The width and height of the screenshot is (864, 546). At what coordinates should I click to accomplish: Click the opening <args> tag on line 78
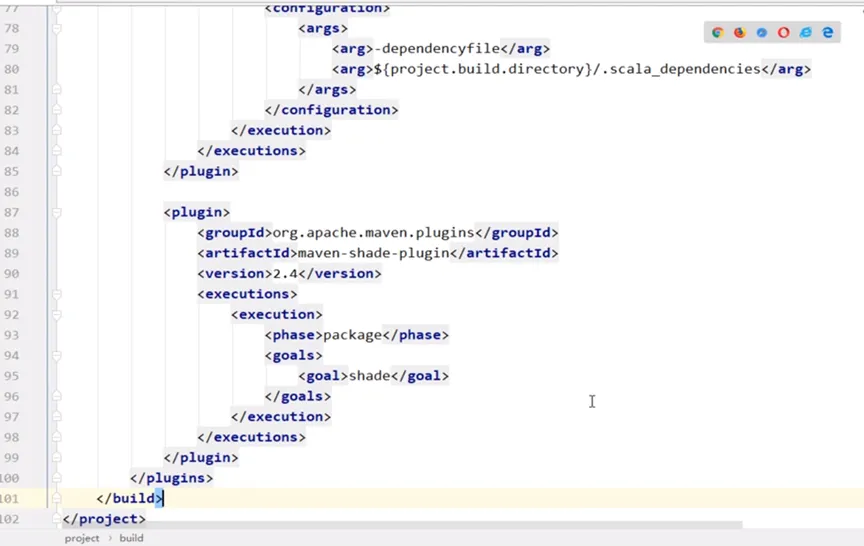(323, 28)
